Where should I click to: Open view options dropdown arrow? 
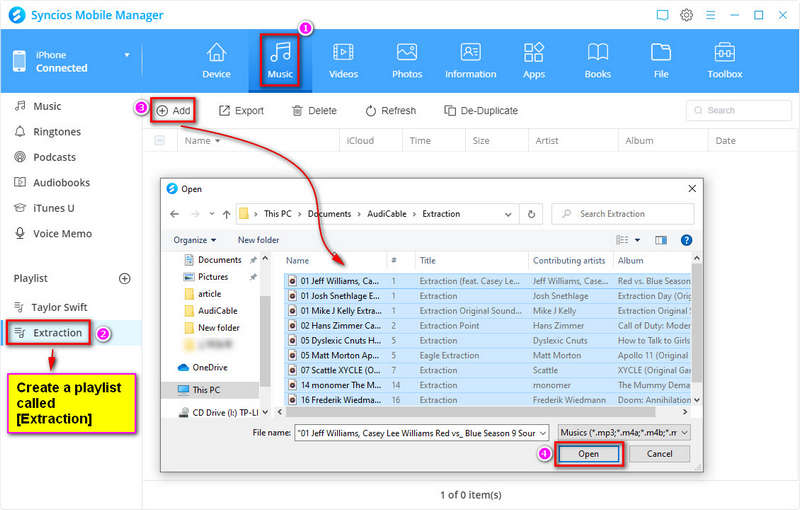[637, 240]
